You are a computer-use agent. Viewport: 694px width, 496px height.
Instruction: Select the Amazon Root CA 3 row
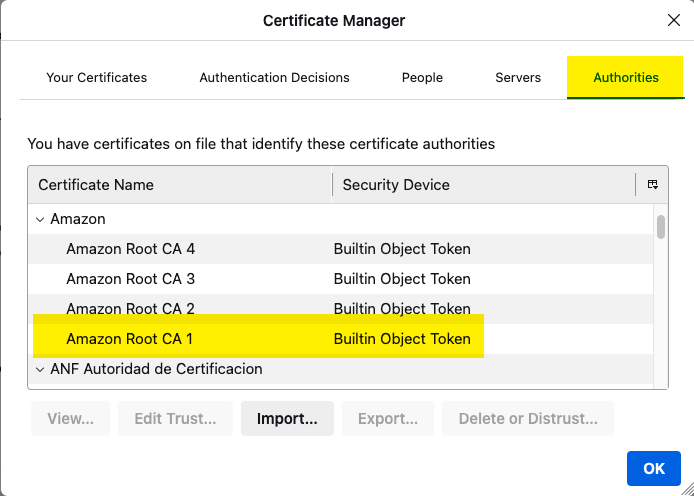click(130, 279)
